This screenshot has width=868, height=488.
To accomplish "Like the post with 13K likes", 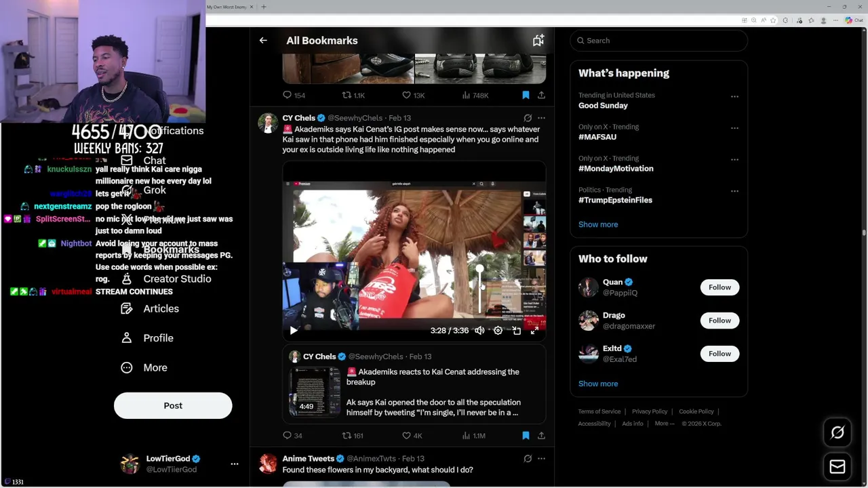I will coord(413,96).
